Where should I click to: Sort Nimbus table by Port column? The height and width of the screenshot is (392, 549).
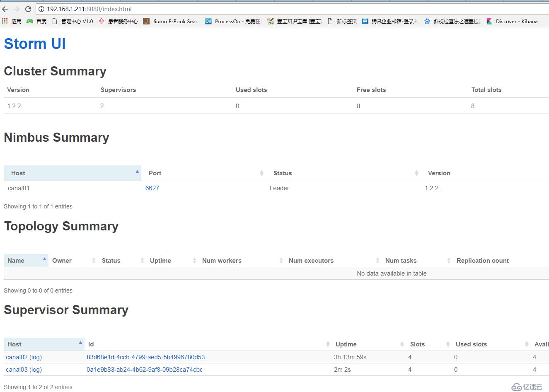pos(204,173)
